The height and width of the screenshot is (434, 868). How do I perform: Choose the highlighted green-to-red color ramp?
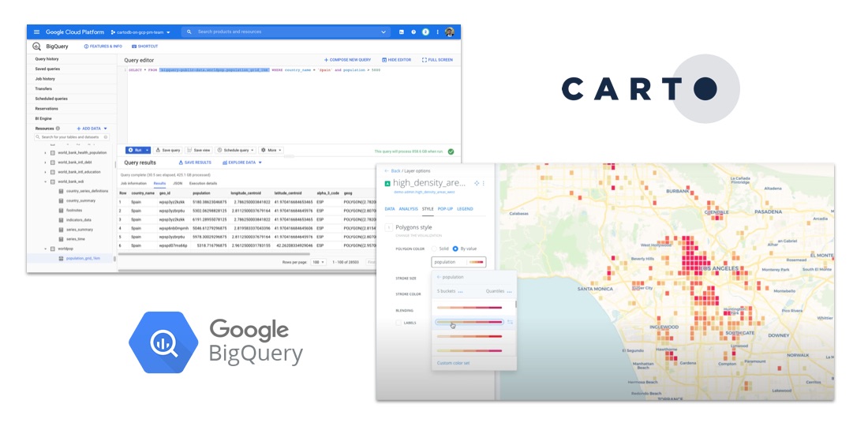(470, 323)
